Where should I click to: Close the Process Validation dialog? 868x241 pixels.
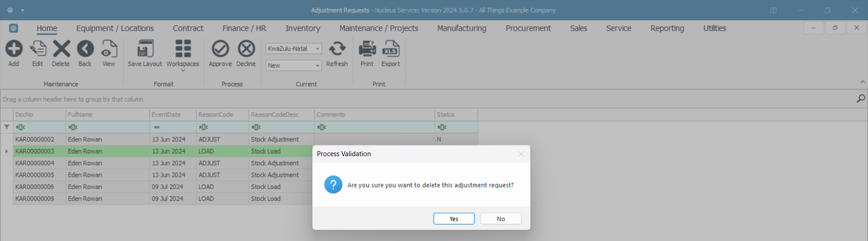point(521,154)
